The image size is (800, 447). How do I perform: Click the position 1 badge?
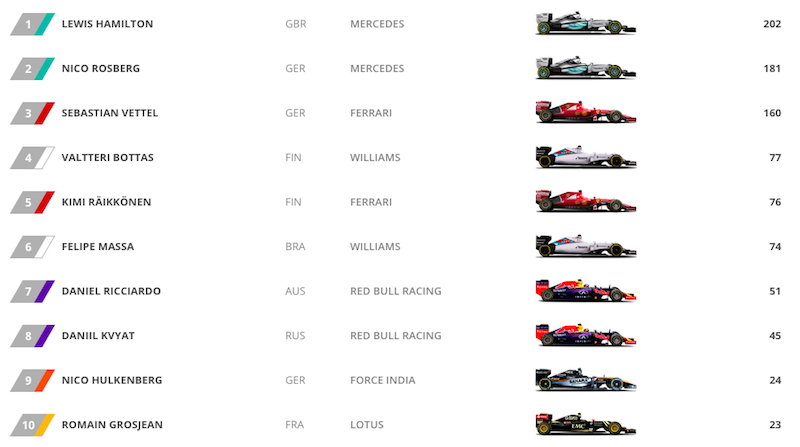(32, 24)
